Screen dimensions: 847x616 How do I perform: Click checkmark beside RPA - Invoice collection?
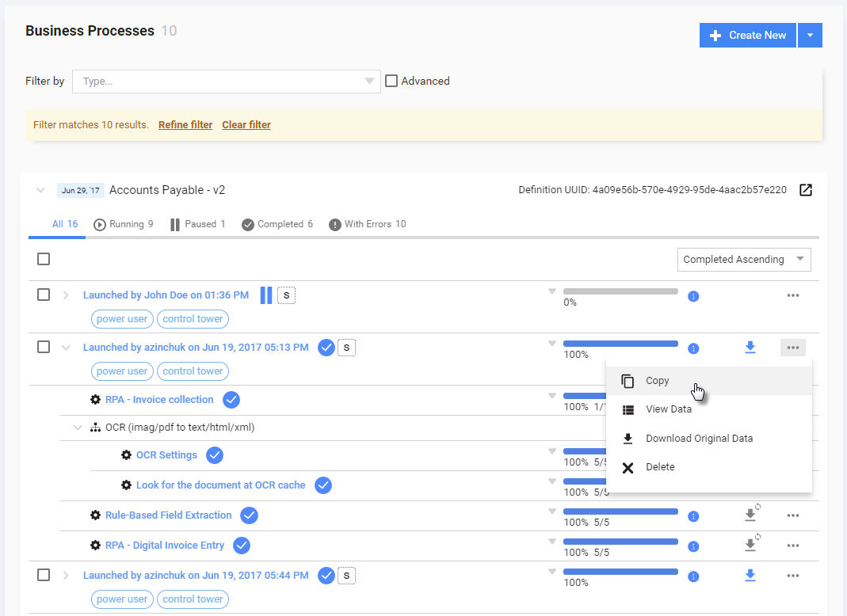click(x=231, y=400)
